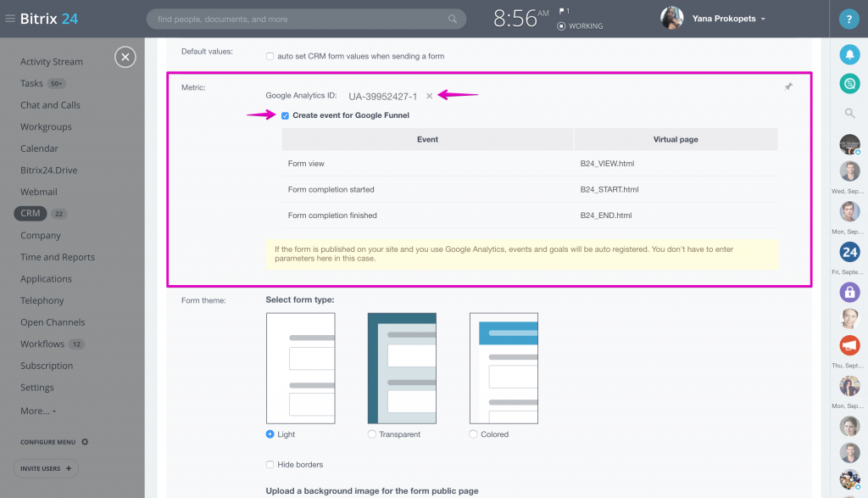Navigate to Workflows
868x498 pixels.
(x=42, y=344)
